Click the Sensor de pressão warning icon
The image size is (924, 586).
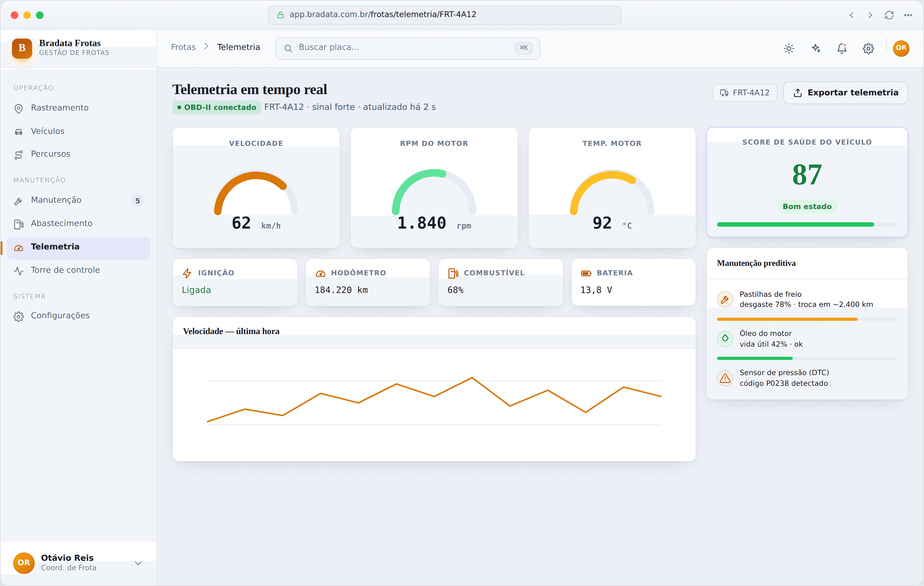click(x=725, y=378)
